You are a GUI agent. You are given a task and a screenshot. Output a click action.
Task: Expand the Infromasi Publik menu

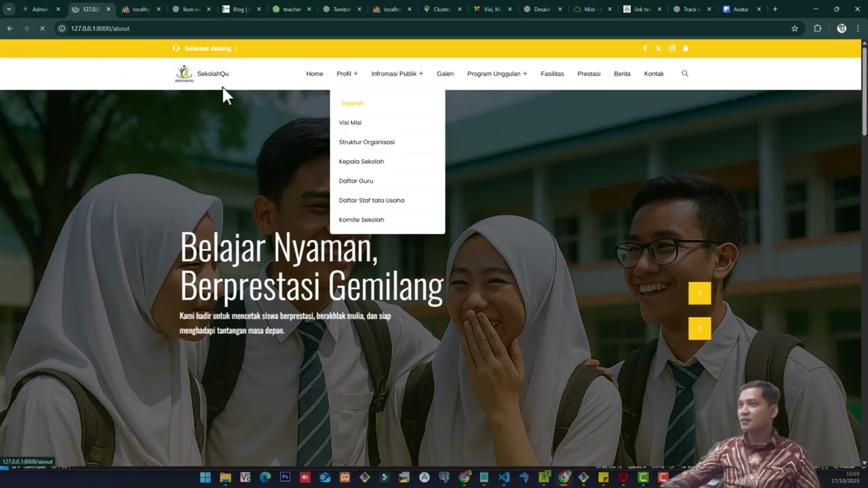[397, 74]
